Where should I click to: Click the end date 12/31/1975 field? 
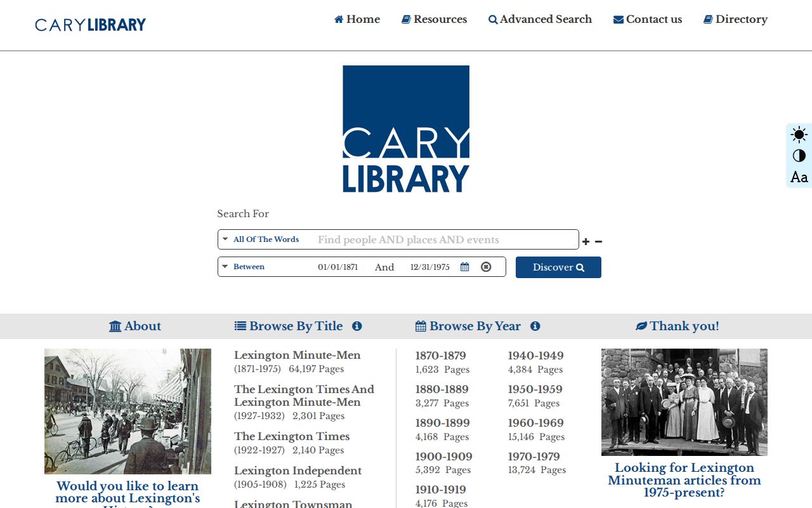coord(430,267)
